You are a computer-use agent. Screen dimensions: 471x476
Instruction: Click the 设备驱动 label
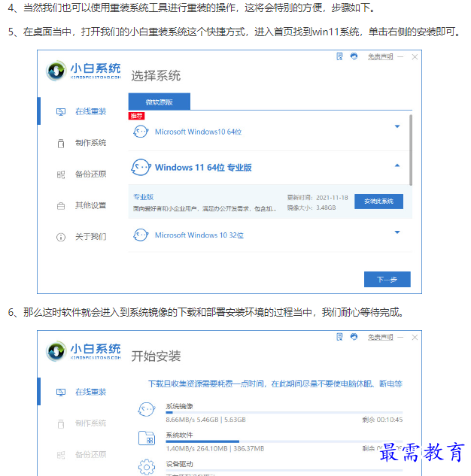180,464
